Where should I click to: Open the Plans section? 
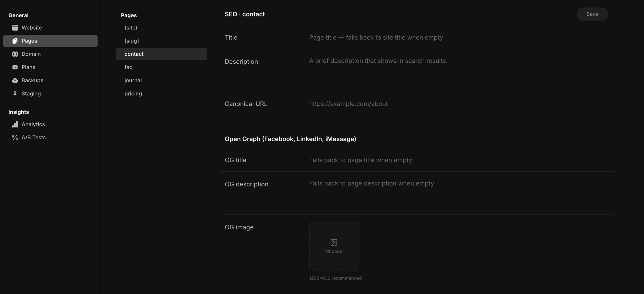pyautogui.click(x=50, y=67)
